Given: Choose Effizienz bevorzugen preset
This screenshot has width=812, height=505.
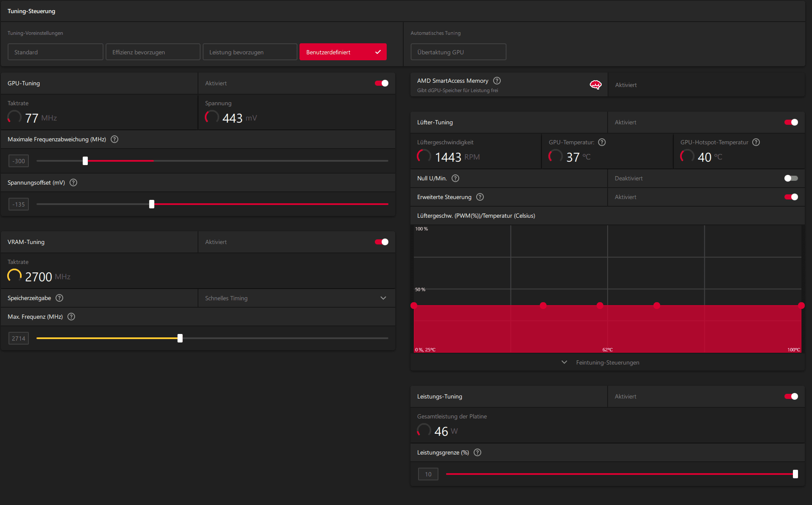Looking at the screenshot, I should tap(153, 52).
